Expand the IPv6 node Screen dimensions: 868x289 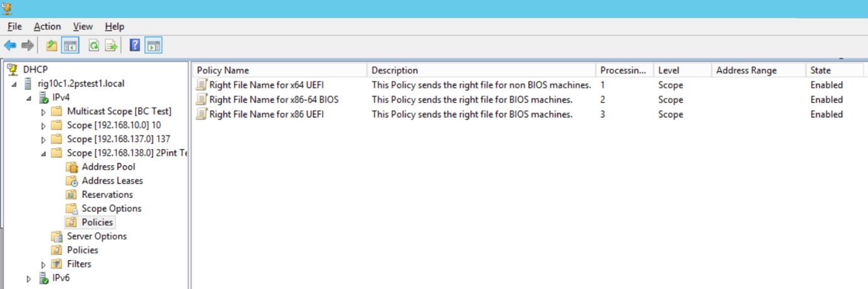point(29,278)
